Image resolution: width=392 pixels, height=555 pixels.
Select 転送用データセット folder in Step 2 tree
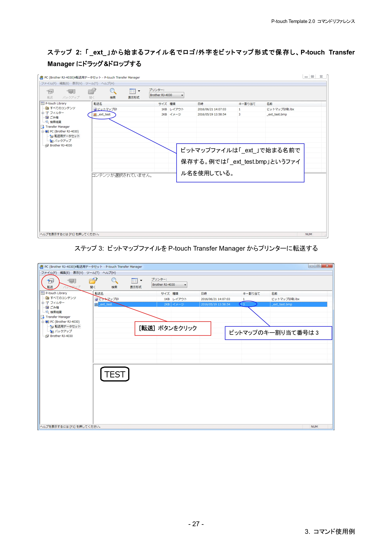[64, 136]
